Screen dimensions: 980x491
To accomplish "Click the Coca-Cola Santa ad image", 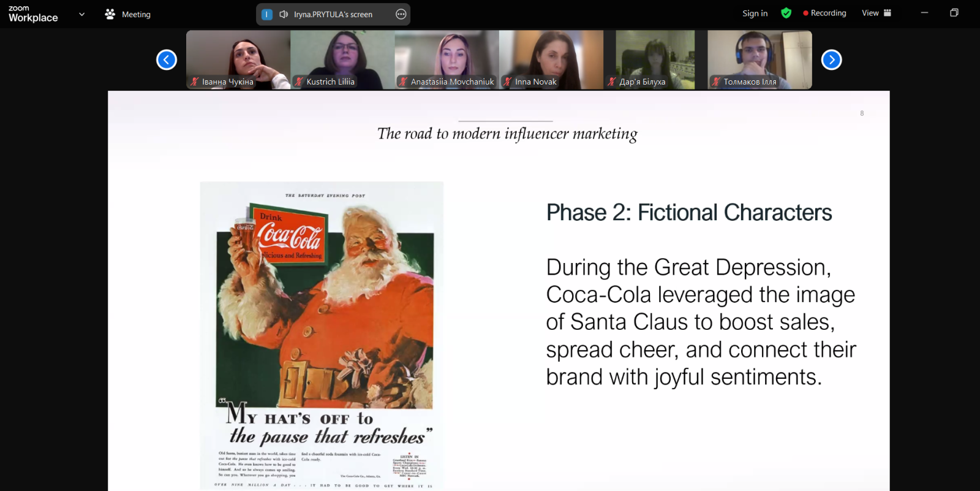I will click(x=322, y=335).
